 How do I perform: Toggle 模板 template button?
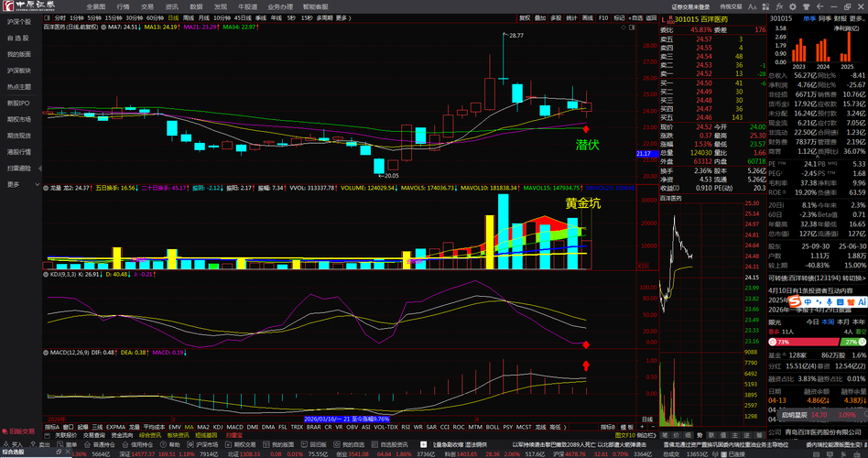click(x=626, y=427)
